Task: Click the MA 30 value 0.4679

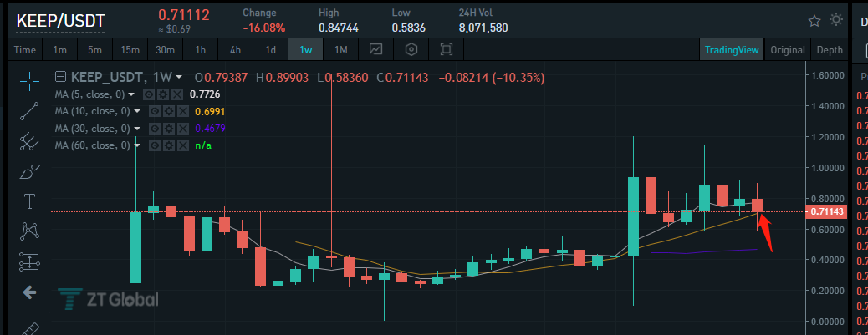Action: click(x=210, y=129)
